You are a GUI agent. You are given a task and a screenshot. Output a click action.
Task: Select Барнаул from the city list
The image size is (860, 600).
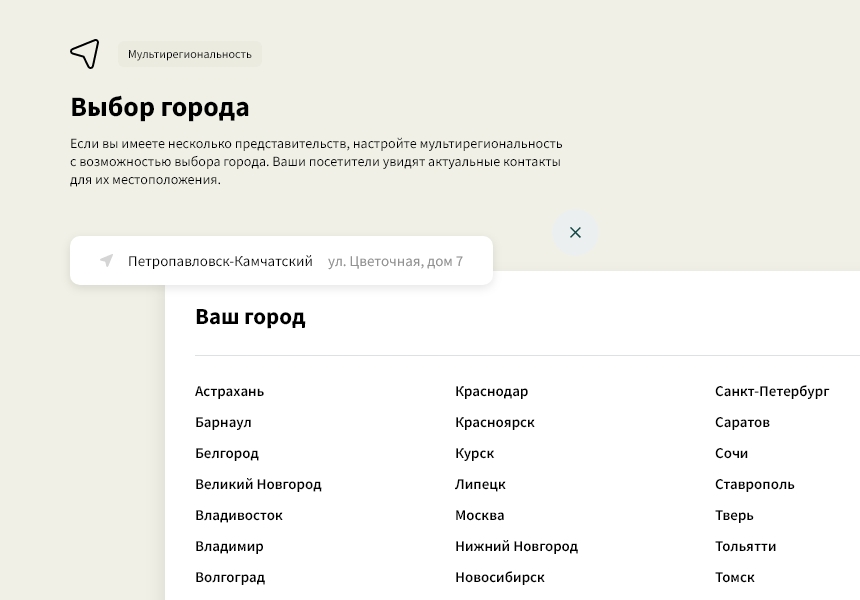coord(223,422)
